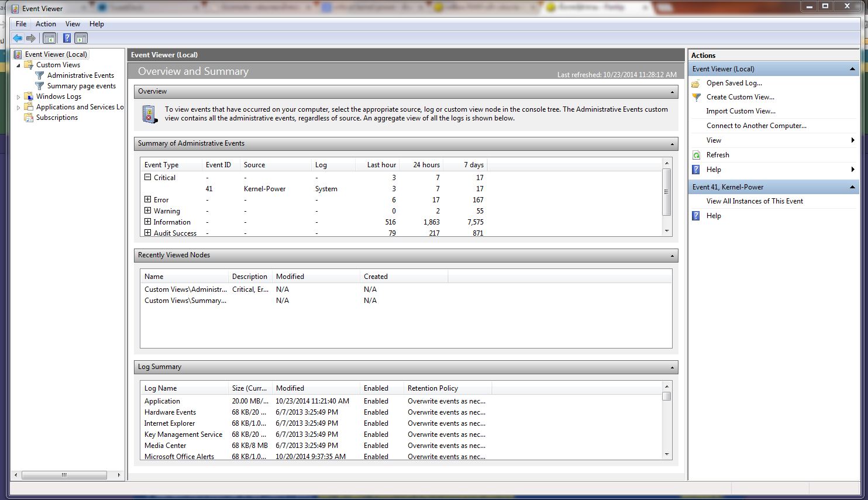Image resolution: width=868 pixels, height=500 pixels.
Task: Click the Back arrow in the toolbar
Action: point(18,39)
